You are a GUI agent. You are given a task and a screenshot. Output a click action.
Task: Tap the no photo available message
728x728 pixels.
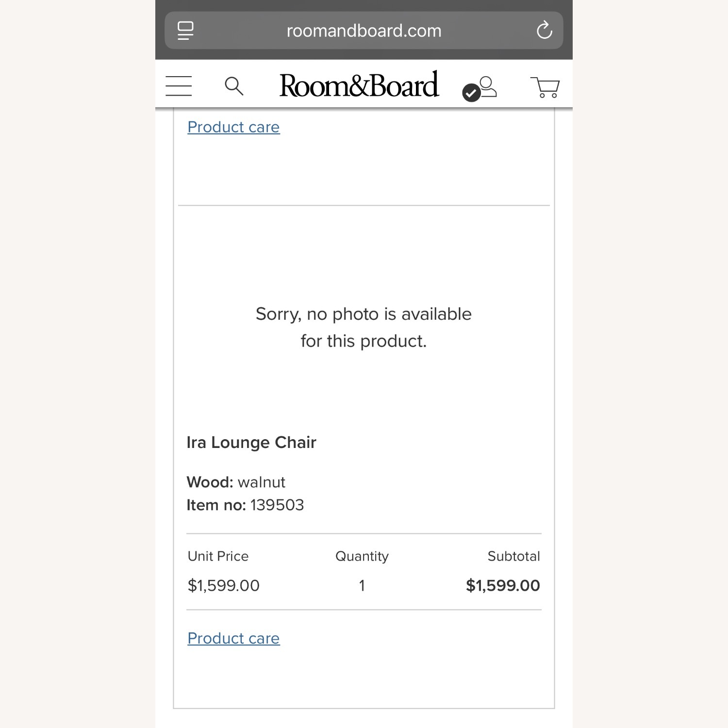click(364, 327)
